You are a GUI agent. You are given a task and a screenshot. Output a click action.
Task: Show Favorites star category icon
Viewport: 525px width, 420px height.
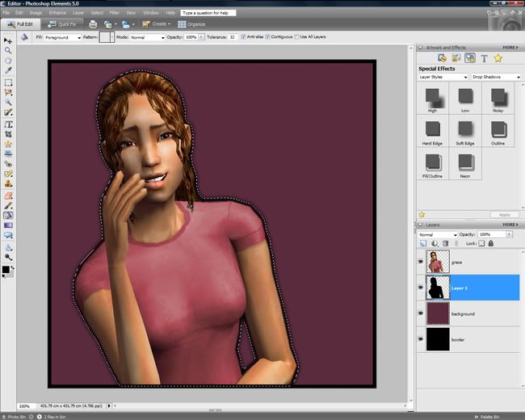[498, 58]
